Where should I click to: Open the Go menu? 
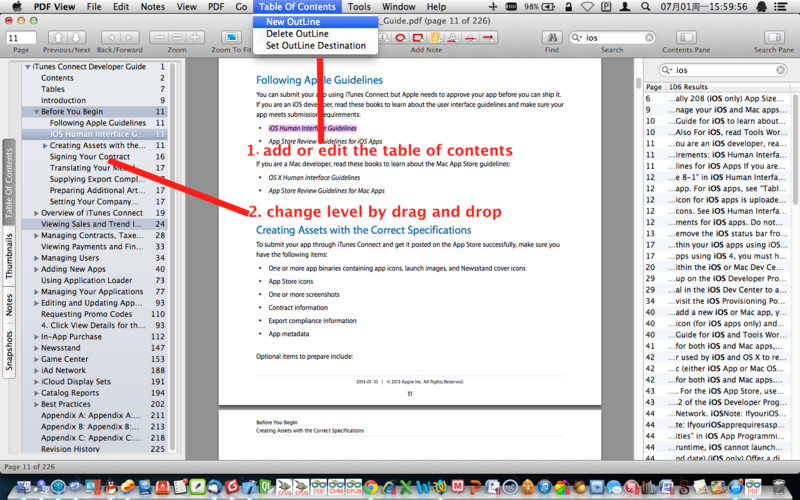click(x=241, y=7)
